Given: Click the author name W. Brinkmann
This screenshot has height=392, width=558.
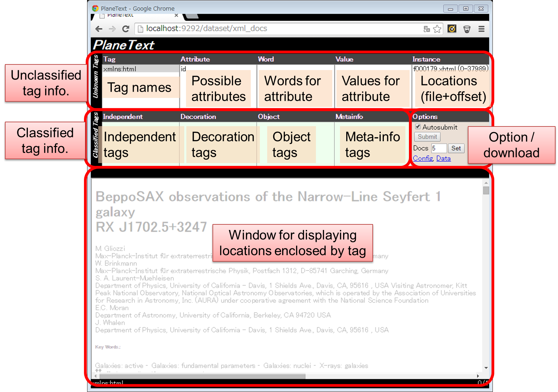Looking at the screenshot, I should pos(116,263).
